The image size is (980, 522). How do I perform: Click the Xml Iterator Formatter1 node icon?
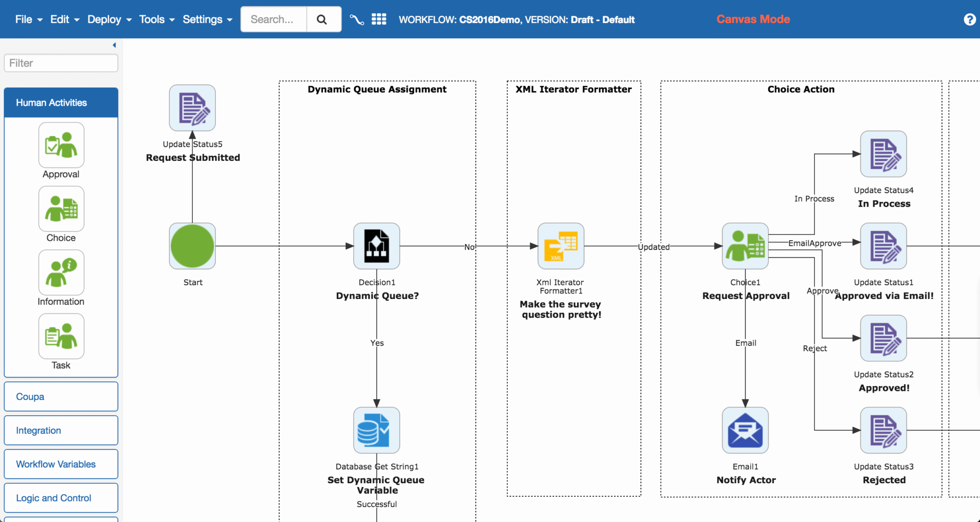560,246
